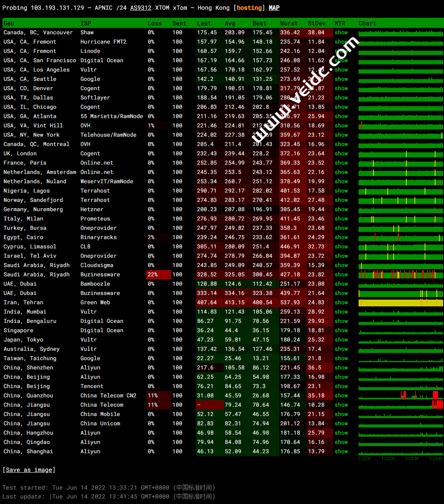Click the 1% loss cell for Vint Hill OVH

(159, 126)
